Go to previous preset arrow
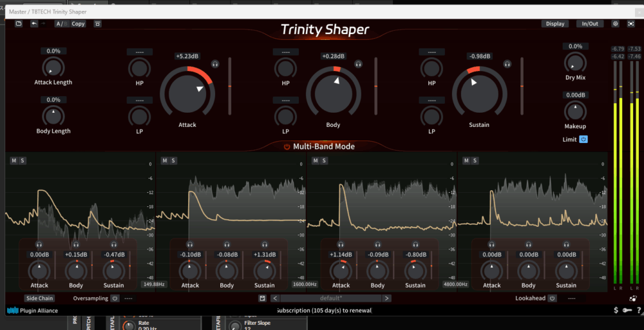The height and width of the screenshot is (330, 644). pos(275,298)
